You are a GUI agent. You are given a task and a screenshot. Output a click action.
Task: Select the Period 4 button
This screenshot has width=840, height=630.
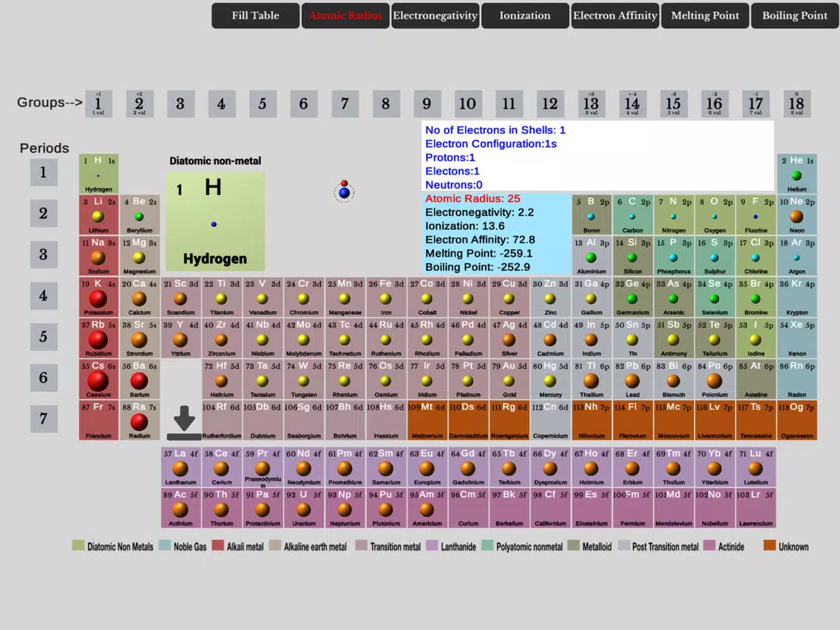(x=44, y=296)
